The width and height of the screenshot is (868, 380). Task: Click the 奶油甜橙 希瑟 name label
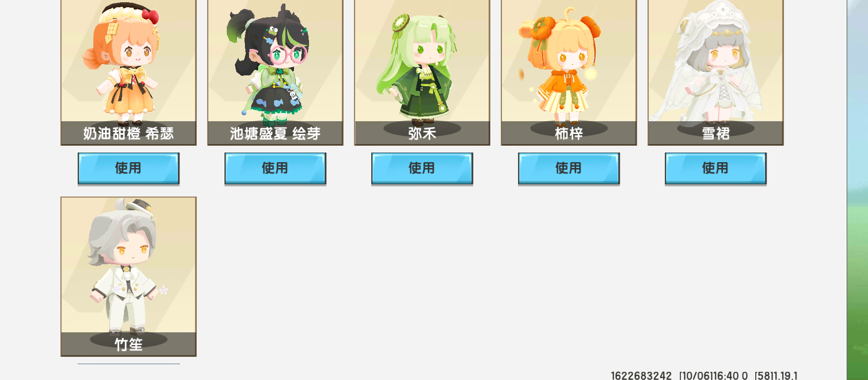129,133
